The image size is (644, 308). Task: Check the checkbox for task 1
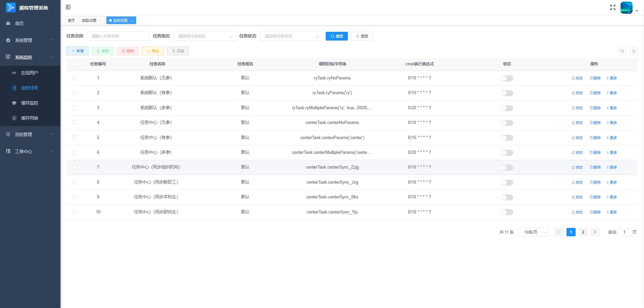coord(74,78)
